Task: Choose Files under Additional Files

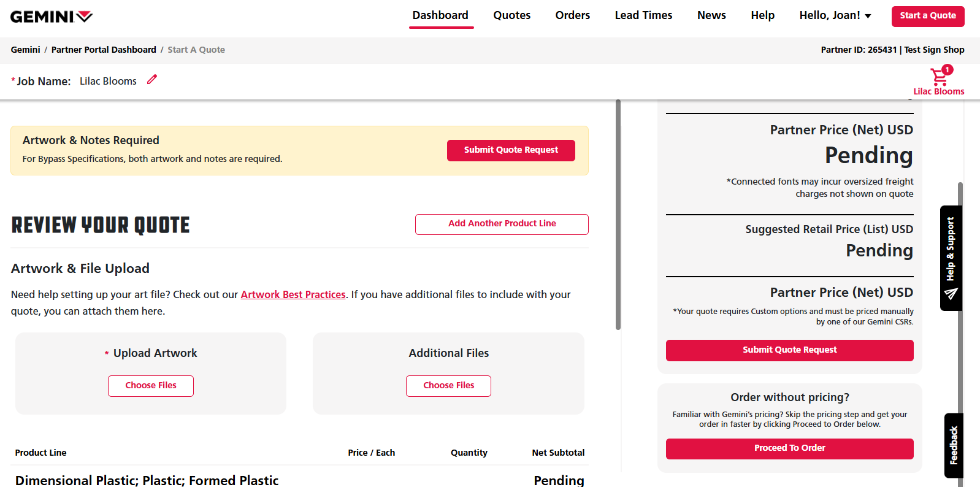Action: pyautogui.click(x=448, y=386)
